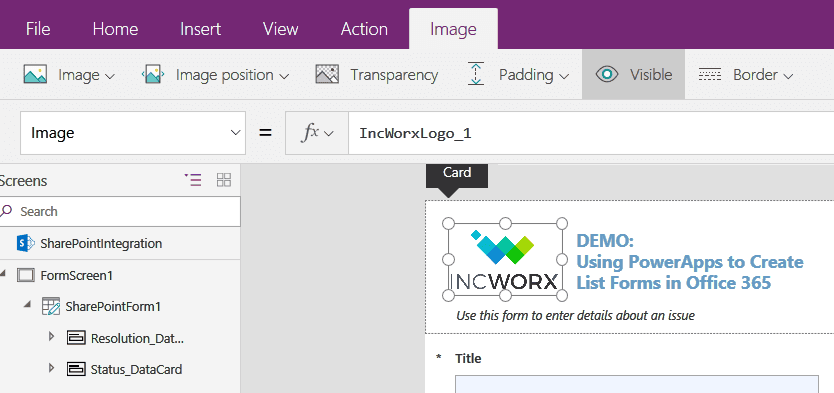The width and height of the screenshot is (834, 393).
Task: Open the fx function dropdown
Action: [x=317, y=133]
